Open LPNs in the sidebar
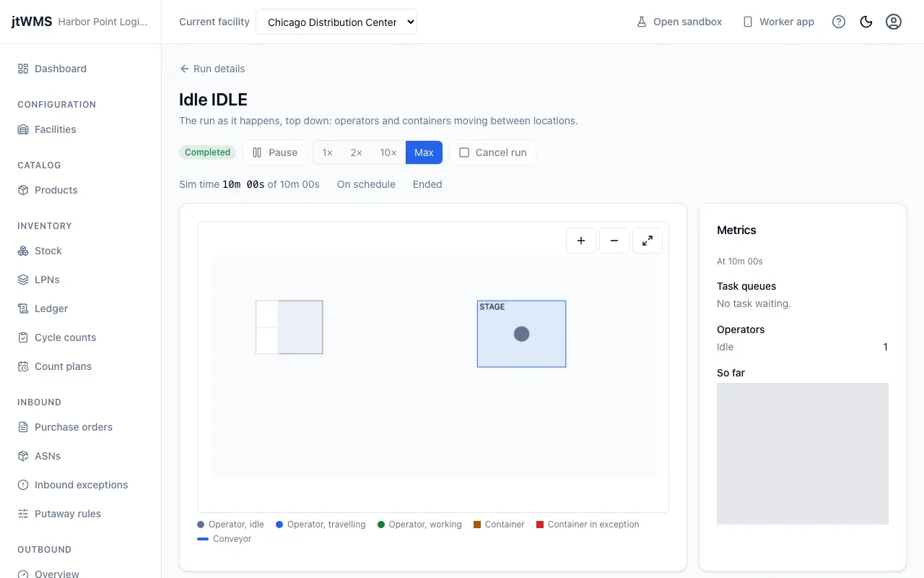 point(38,280)
